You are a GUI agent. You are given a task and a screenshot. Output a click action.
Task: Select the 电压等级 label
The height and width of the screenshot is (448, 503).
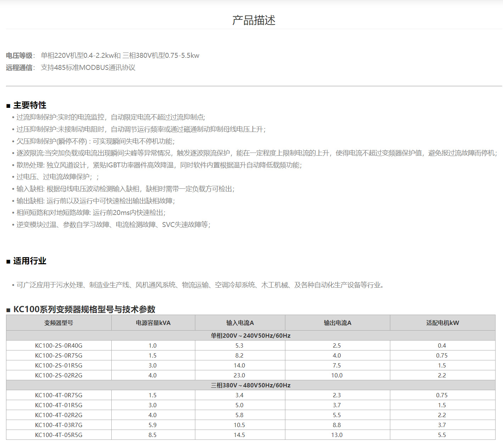tap(19, 56)
